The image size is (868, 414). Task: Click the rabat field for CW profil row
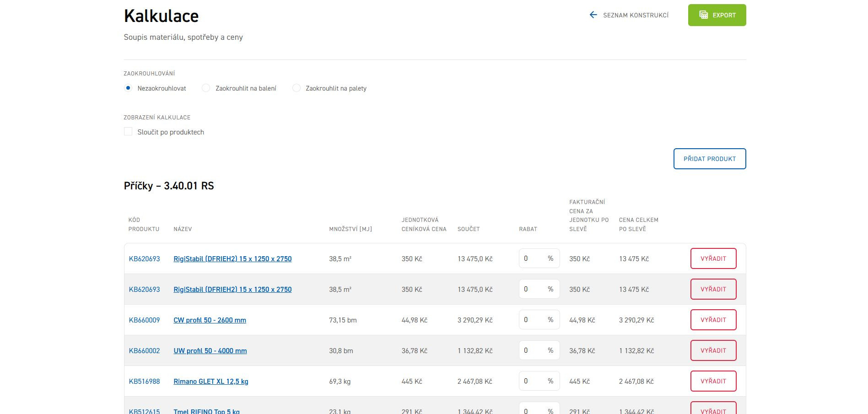533,320
